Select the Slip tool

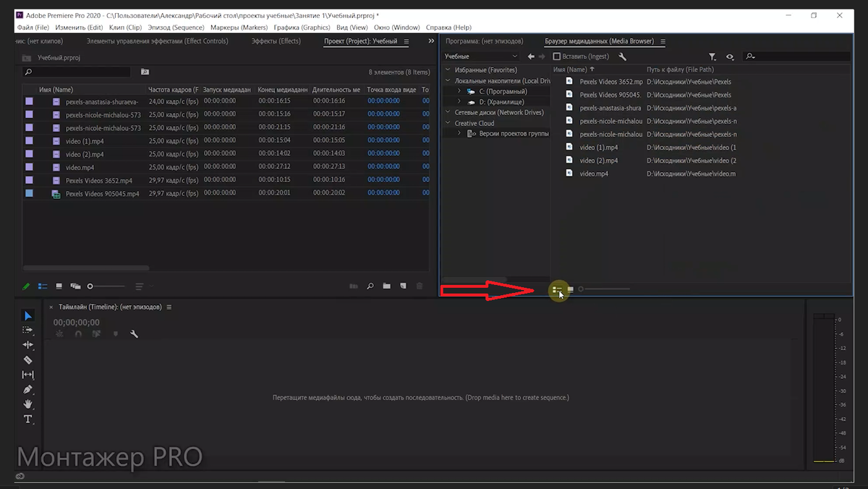[27, 375]
